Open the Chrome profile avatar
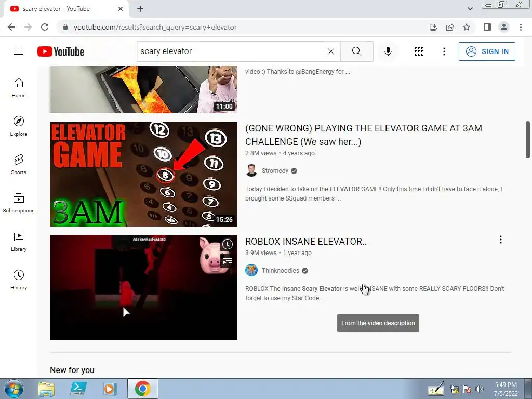This screenshot has height=399, width=532. point(504,27)
